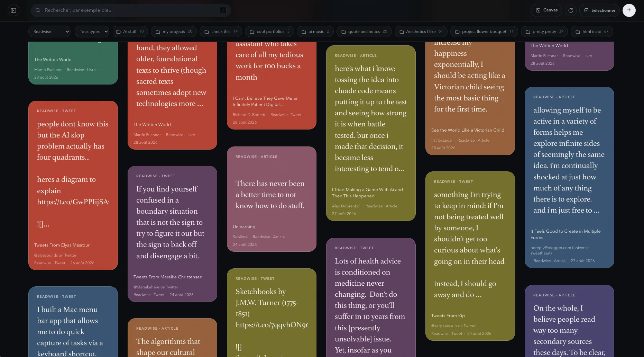Open the boundary situation tweet card
This screenshot has height=357, width=644.
click(172, 234)
